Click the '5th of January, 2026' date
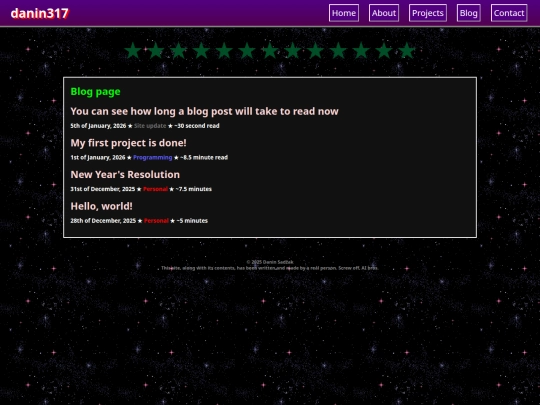Screen dimensions: 540x405 pyautogui.click(x=98, y=126)
